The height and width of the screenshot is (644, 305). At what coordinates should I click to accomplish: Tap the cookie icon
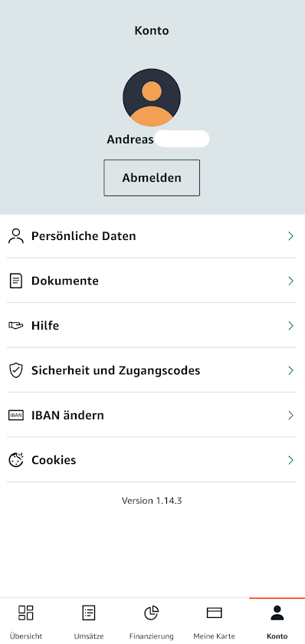[16, 460]
